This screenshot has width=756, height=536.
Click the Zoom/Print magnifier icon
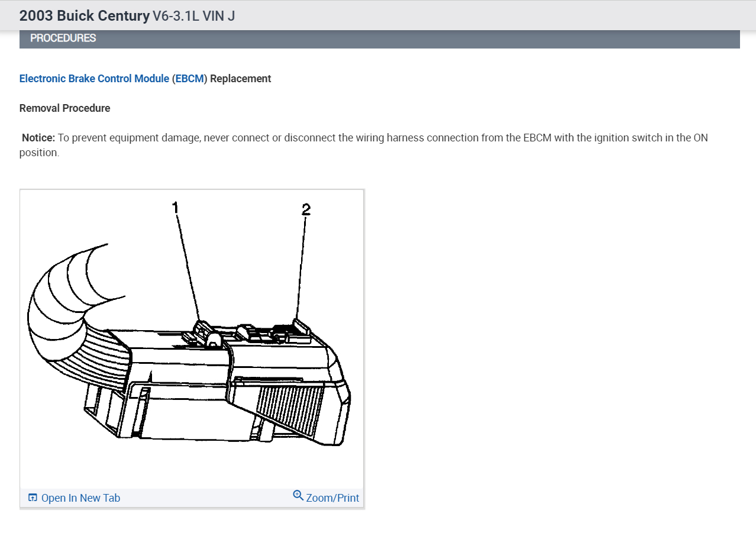[298, 496]
